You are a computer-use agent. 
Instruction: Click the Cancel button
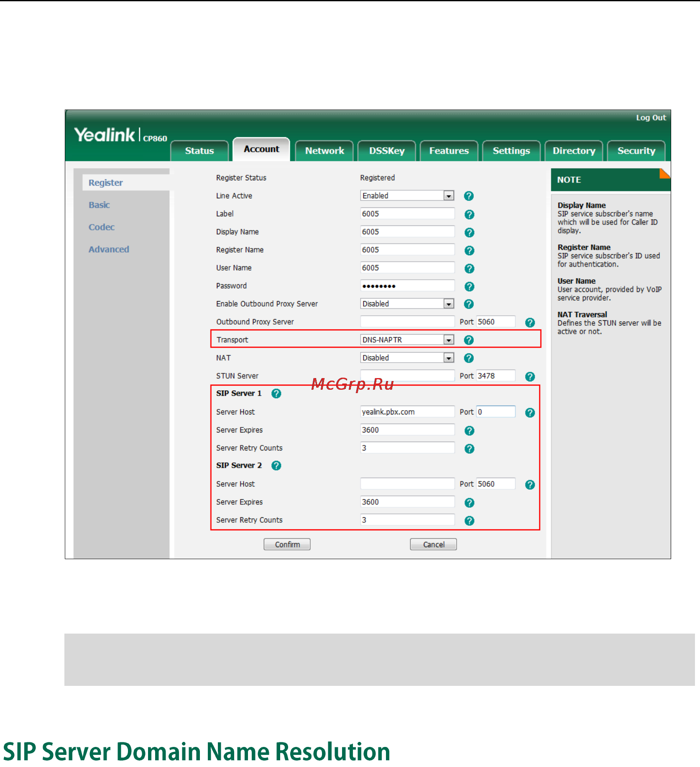tap(433, 545)
